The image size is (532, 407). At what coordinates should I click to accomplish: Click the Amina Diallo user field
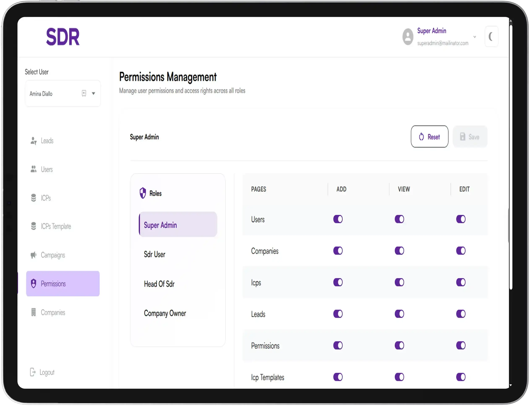click(63, 94)
